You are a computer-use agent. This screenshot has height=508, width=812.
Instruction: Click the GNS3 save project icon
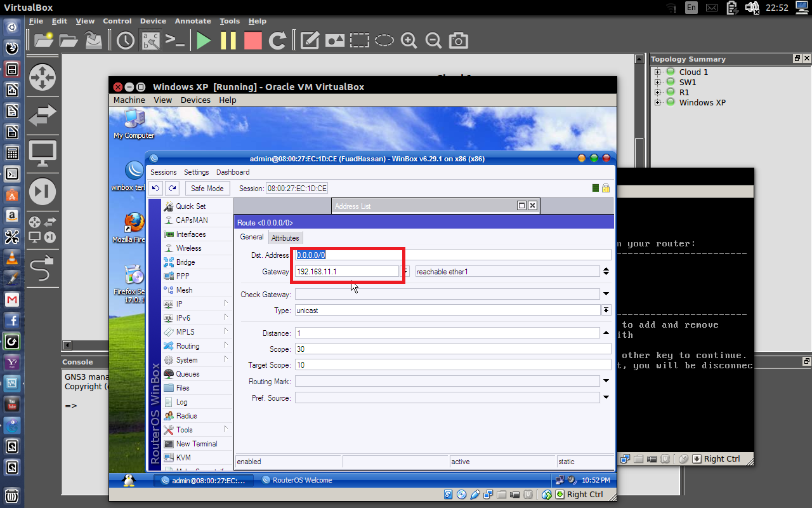coord(93,41)
